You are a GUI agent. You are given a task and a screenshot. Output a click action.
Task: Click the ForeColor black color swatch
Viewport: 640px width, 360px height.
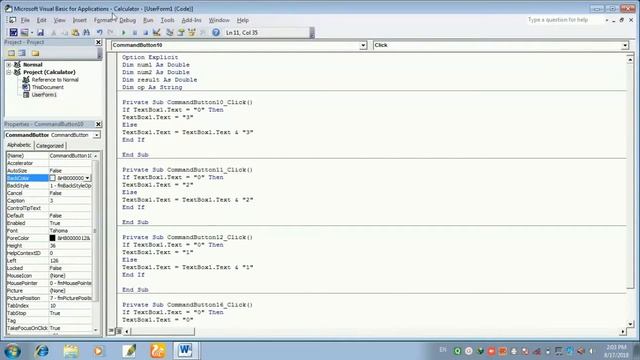pyautogui.click(x=52, y=238)
